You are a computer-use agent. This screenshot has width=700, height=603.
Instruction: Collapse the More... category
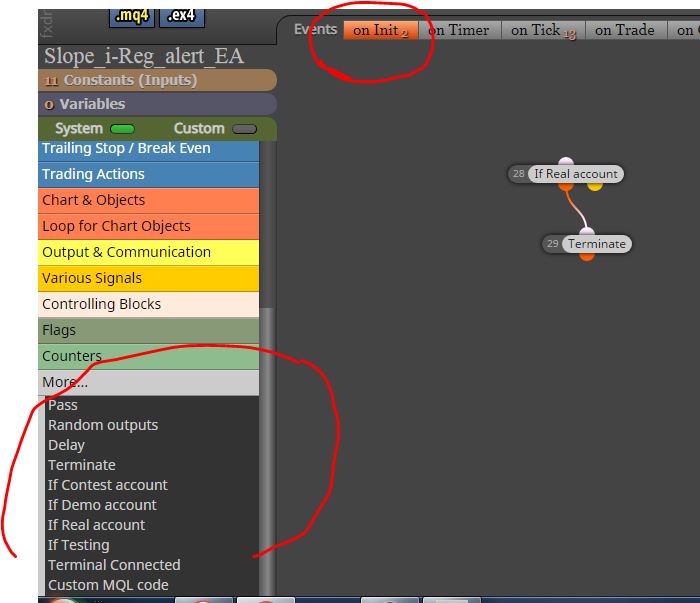pyautogui.click(x=148, y=383)
